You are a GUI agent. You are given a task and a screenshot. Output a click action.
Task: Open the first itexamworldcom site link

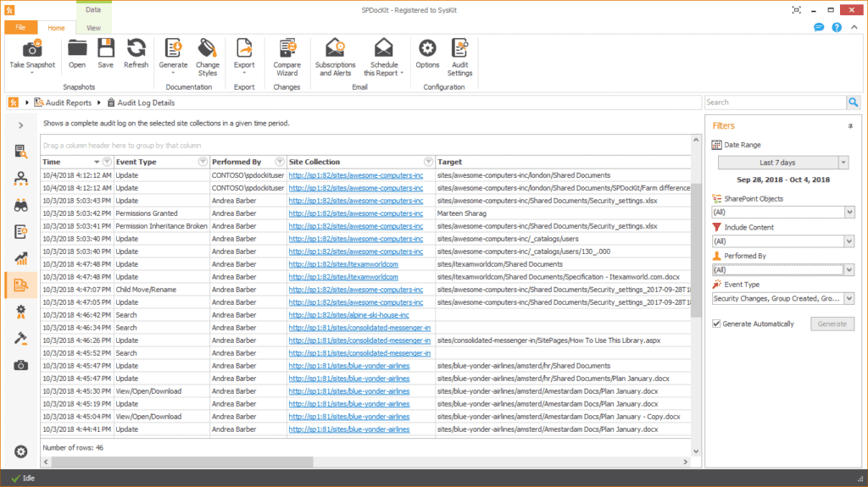pyautogui.click(x=343, y=264)
